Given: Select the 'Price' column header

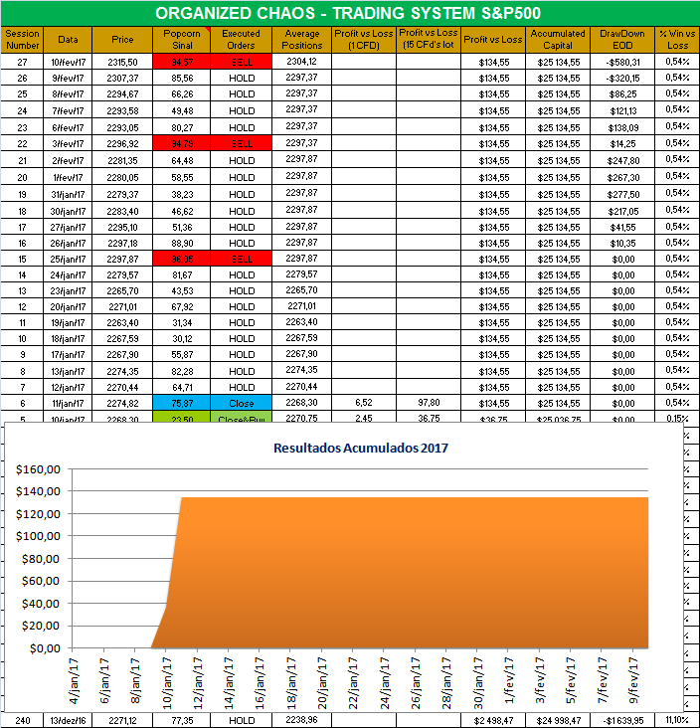Looking at the screenshot, I should 122,40.
